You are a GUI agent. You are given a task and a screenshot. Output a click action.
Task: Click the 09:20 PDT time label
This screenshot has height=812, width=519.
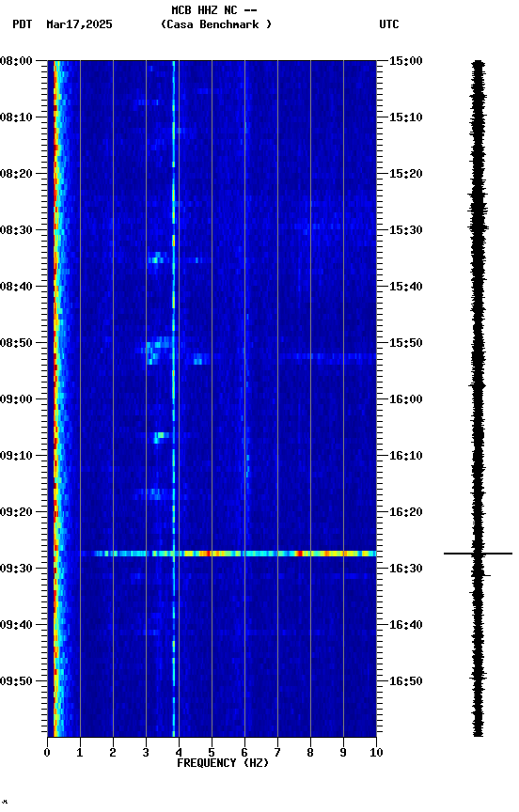coord(16,512)
